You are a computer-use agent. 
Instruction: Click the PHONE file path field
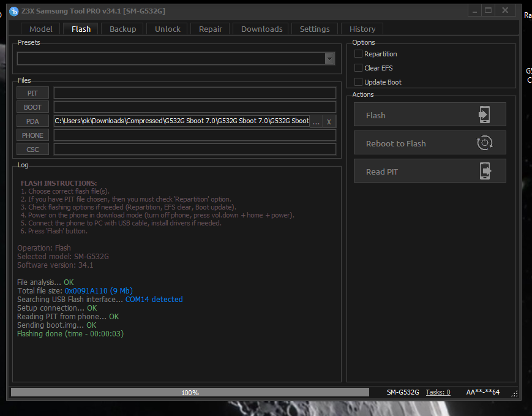click(x=195, y=135)
